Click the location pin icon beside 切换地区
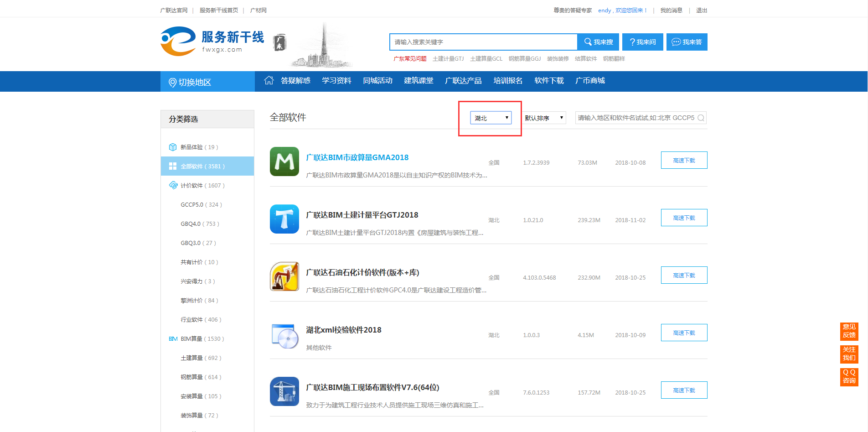Screen dimensions: 868x432 172,83
